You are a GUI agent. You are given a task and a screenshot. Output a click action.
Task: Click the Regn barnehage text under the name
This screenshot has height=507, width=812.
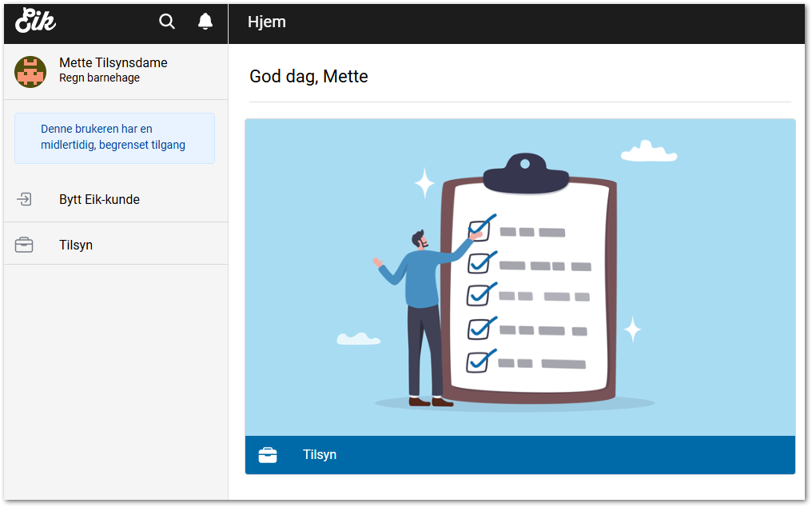coord(99,78)
